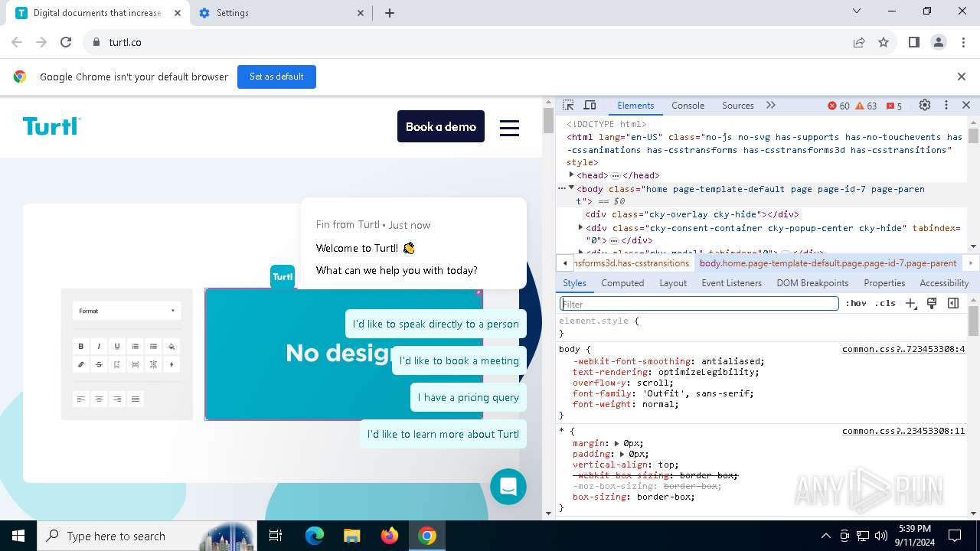980x551 pixels.
Task: Choose 'I have a pricing query'
Action: point(469,397)
